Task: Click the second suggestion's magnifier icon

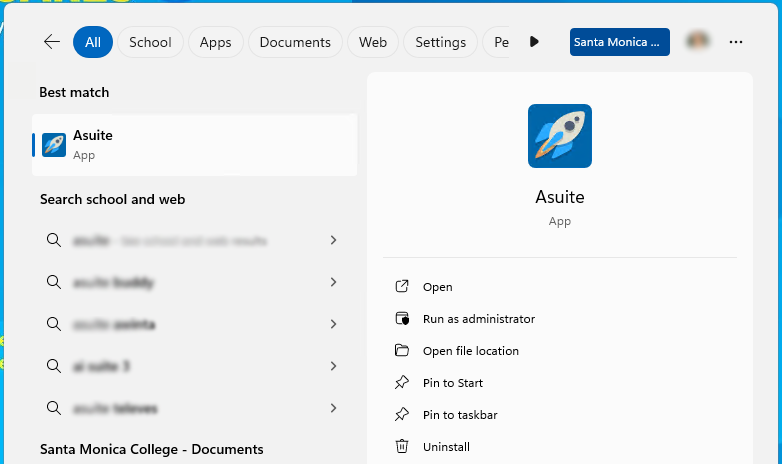Action: 54,282
